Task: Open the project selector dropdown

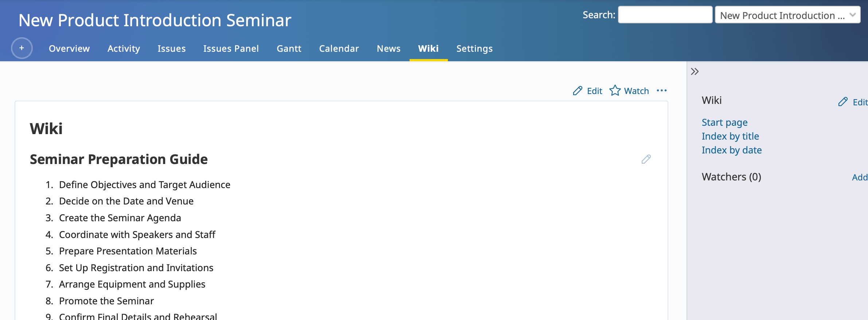Action: pyautogui.click(x=787, y=15)
